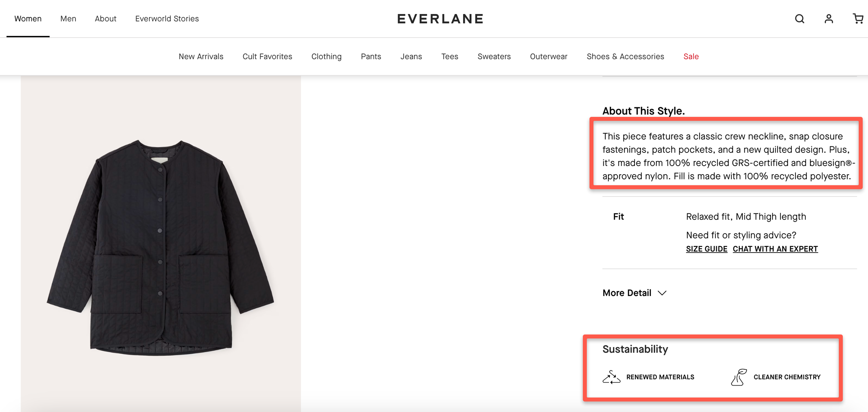
Task: Navigate to New Arrivals
Action: pyautogui.click(x=201, y=56)
